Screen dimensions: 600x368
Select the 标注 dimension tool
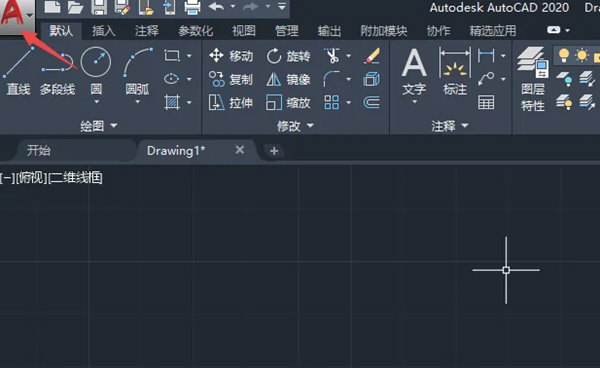455,71
